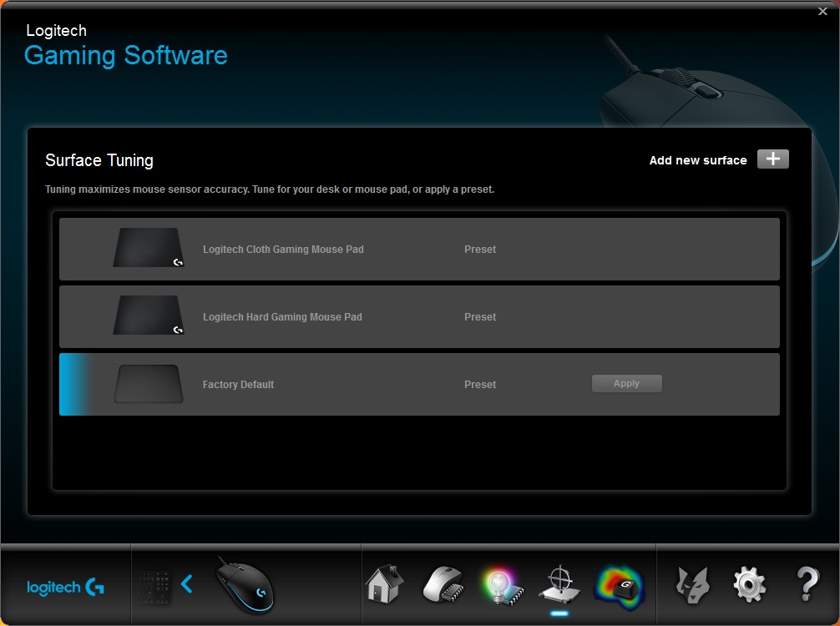Image resolution: width=840 pixels, height=626 pixels.
Task: Click Preset label in Hard Mouse Pad row
Action: (480, 316)
